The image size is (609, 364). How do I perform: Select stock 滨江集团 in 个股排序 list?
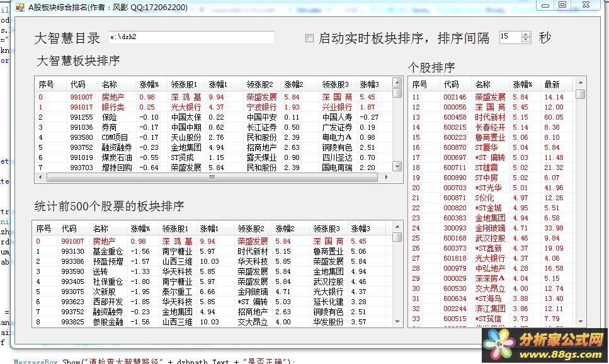tap(492, 309)
